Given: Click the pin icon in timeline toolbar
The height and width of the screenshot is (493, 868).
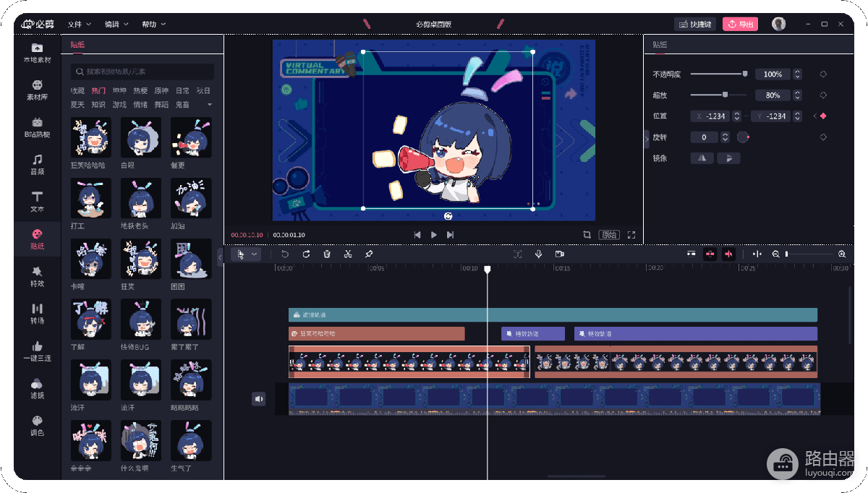Looking at the screenshot, I should [369, 254].
